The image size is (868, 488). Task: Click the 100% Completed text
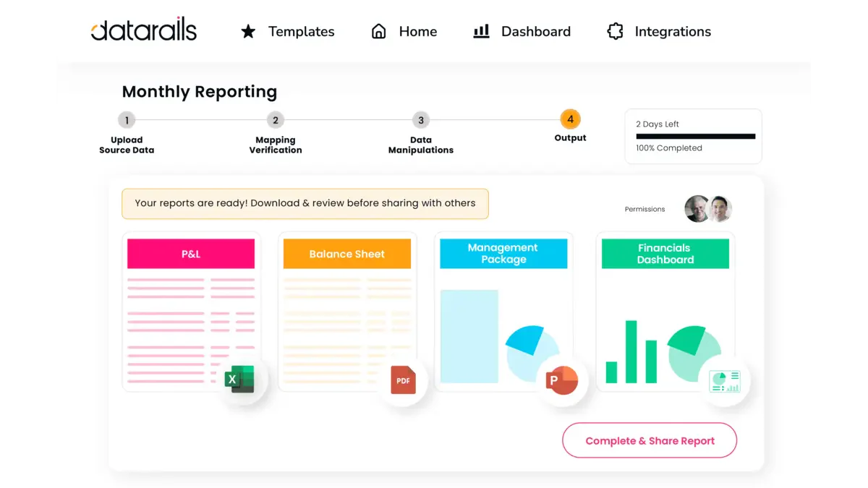(669, 148)
